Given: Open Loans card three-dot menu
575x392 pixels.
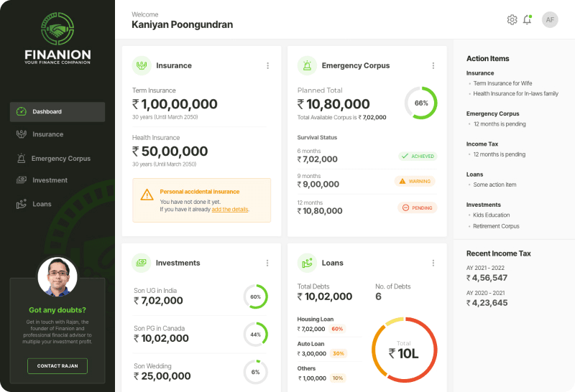Looking at the screenshot, I should coord(433,263).
